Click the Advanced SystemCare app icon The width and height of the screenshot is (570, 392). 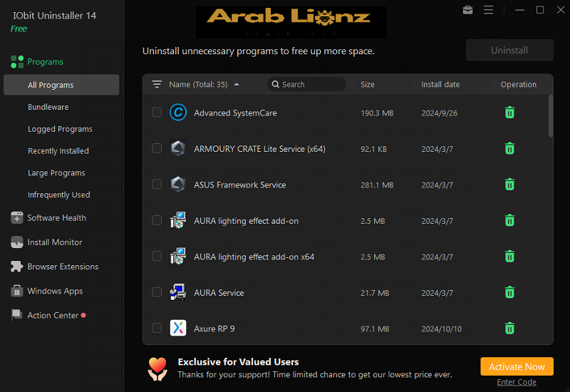(178, 113)
